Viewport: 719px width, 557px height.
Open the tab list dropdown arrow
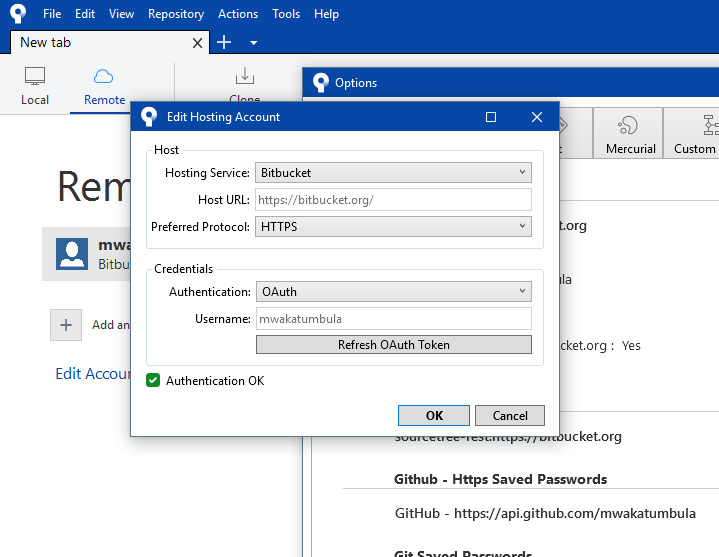[253, 43]
